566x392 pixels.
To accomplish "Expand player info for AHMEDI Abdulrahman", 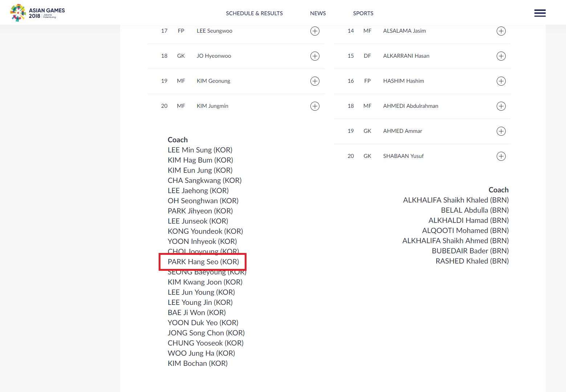I will tap(501, 106).
